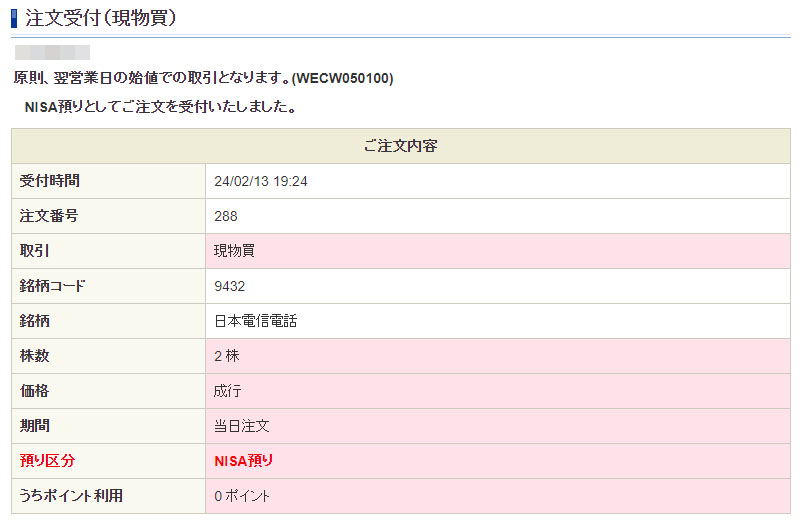
Task: Select the 受付時間 value 24/02/13 19:24
Action: [x=261, y=181]
